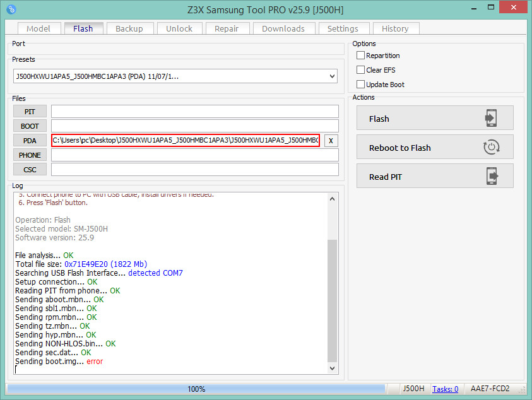This screenshot has height=400, width=532.
Task: Click 'detected COM7' log text
Action: tap(155, 273)
